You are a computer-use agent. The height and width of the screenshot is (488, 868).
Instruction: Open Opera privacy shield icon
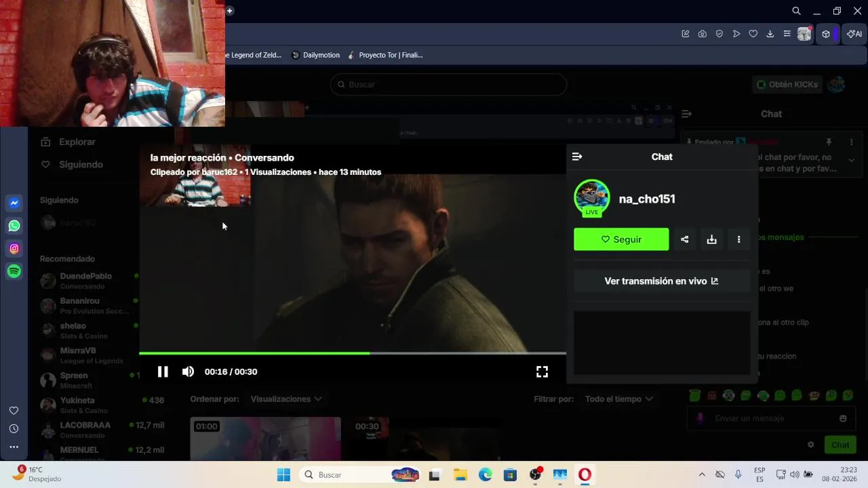[719, 34]
